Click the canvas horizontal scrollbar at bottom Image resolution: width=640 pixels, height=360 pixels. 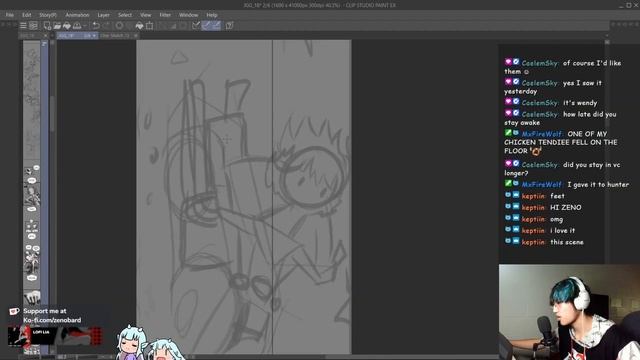pos(261,357)
